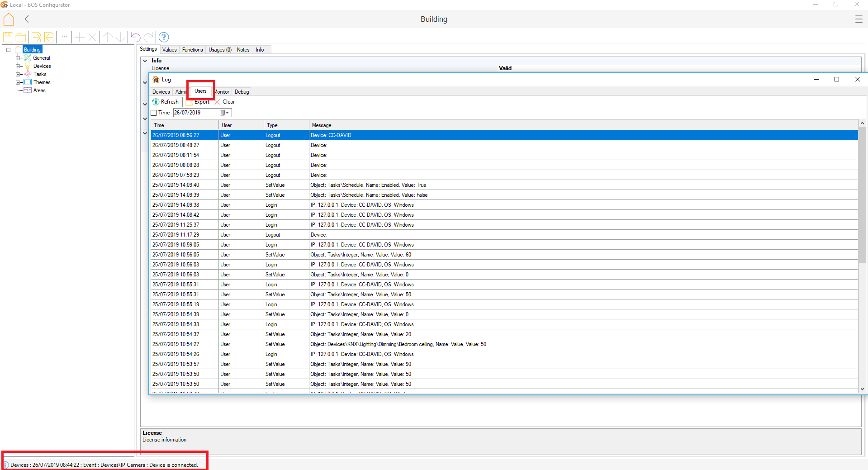Open the hamburger menu at top right
The width and height of the screenshot is (868, 470).
(859, 19)
